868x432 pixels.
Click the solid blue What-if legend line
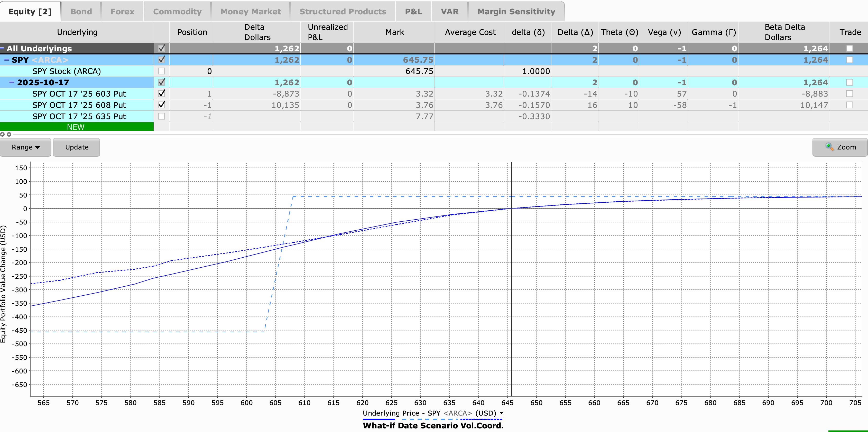pos(378,419)
